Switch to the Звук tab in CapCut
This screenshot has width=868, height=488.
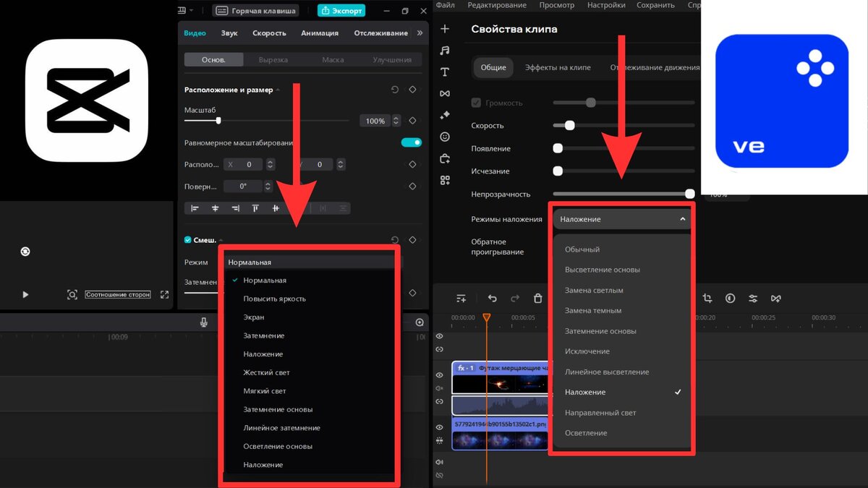pyautogui.click(x=229, y=33)
